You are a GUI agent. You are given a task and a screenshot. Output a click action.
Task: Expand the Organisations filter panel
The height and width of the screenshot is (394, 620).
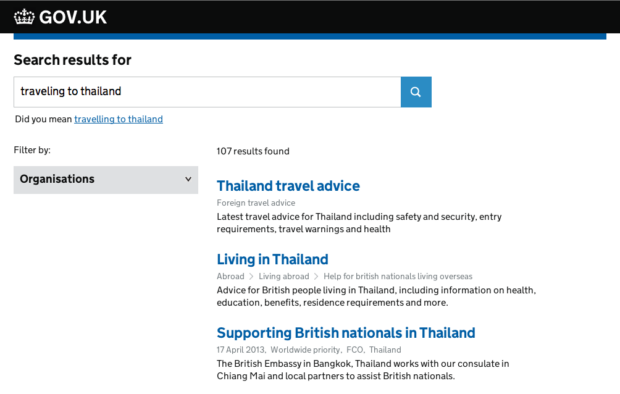(x=106, y=180)
